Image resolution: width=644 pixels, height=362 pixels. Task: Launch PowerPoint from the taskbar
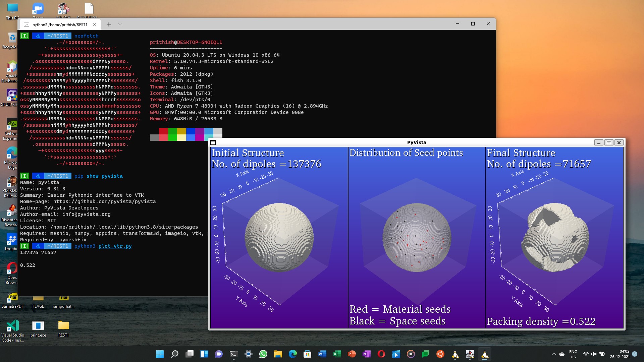pyautogui.click(x=352, y=354)
